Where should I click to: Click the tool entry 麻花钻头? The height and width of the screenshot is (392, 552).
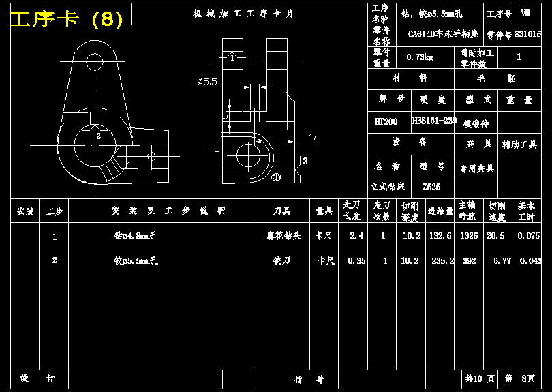pyautogui.click(x=283, y=236)
